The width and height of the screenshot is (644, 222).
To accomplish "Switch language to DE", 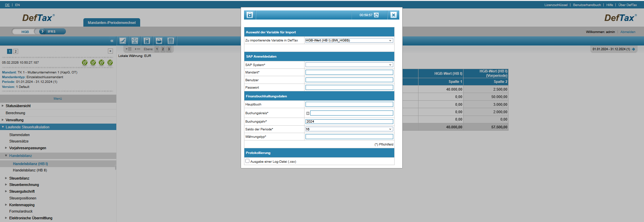I will tap(7, 5).
